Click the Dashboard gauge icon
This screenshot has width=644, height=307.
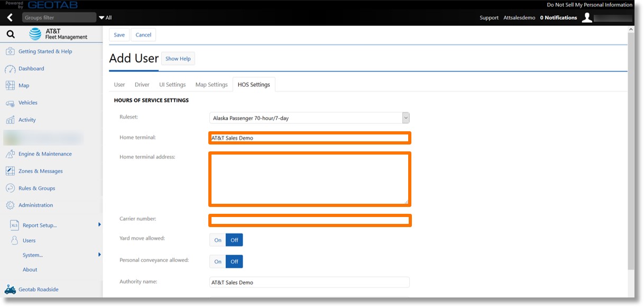tap(10, 69)
